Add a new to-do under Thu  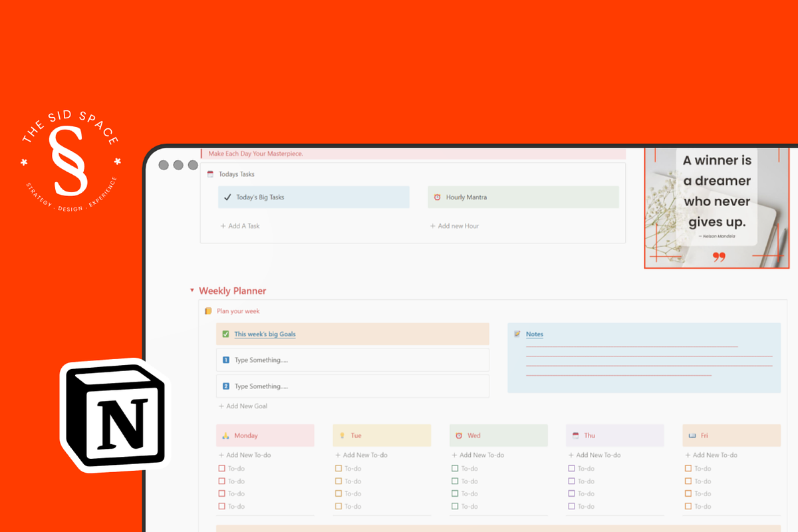point(595,456)
